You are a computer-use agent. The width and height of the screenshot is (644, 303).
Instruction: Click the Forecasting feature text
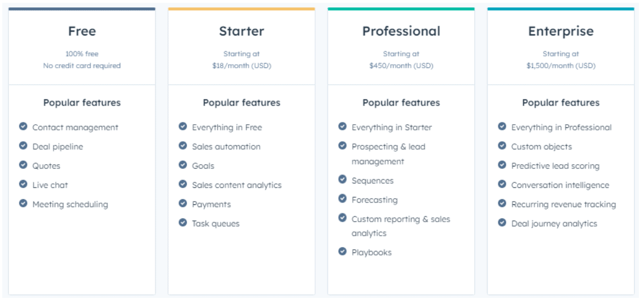point(375,200)
